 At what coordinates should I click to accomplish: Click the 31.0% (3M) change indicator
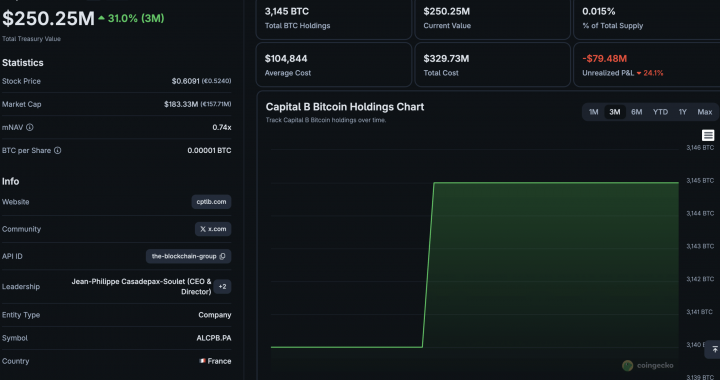click(132, 18)
